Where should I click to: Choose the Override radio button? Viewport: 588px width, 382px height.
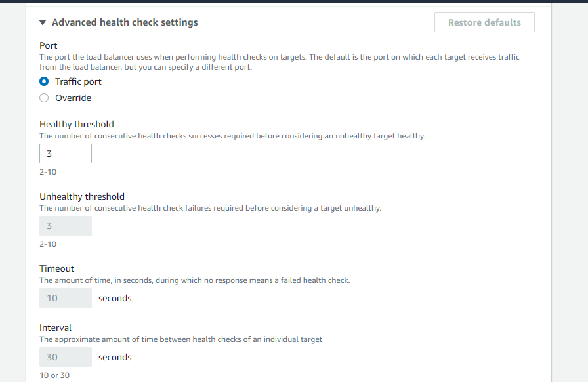point(44,98)
